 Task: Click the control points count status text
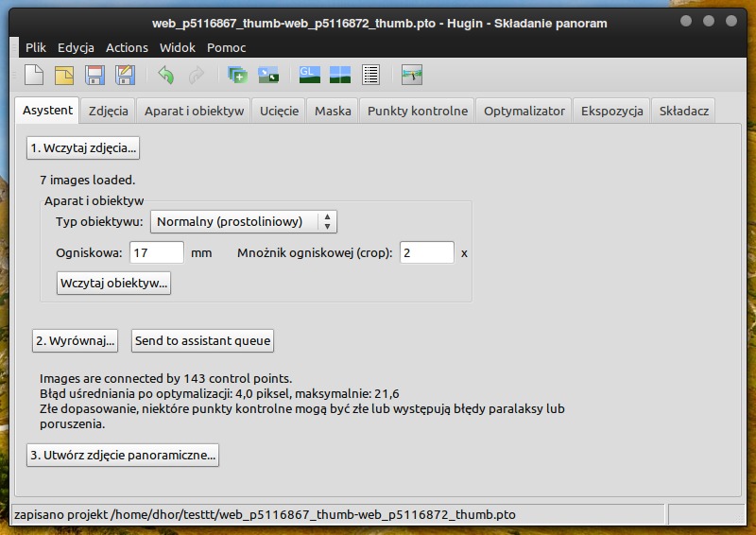coord(166,378)
